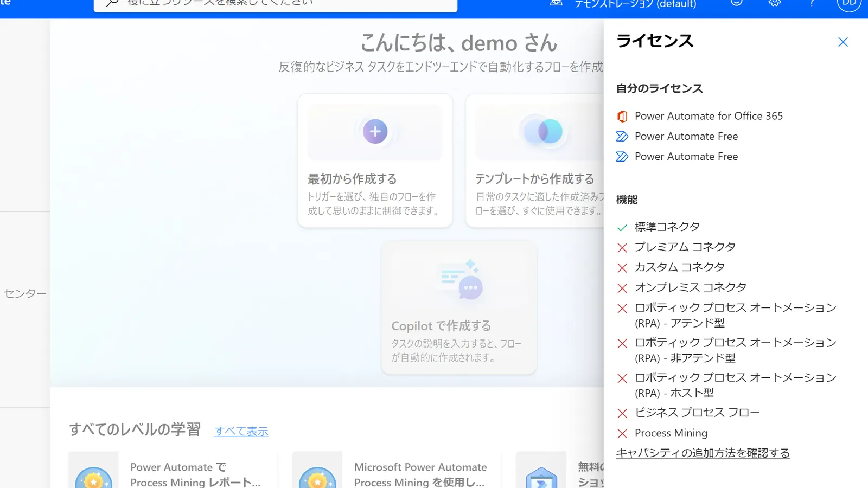This screenshot has width=868, height=488.
Task: Open the DD account avatar
Action: pos(849,3)
